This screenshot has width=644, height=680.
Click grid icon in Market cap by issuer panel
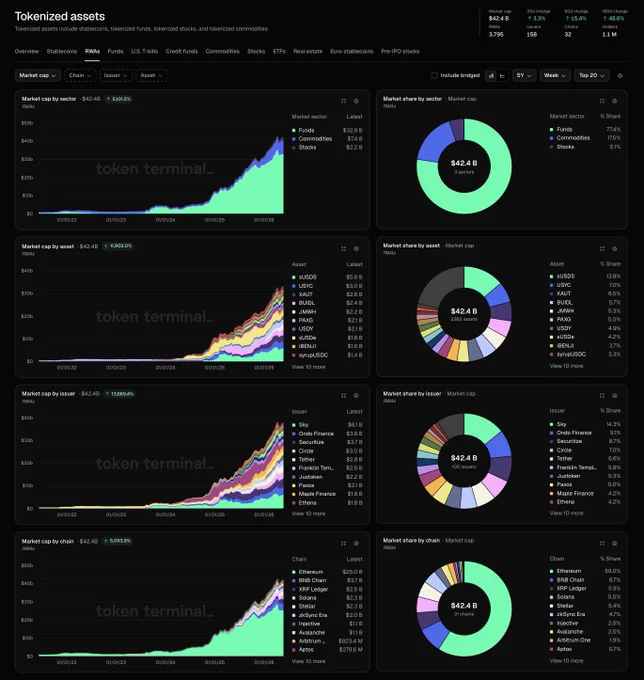point(343,396)
